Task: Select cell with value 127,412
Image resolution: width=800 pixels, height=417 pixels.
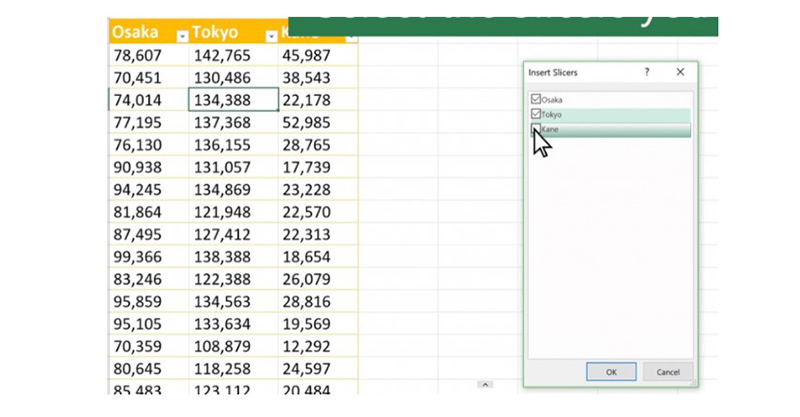Action: pyautogui.click(x=234, y=235)
